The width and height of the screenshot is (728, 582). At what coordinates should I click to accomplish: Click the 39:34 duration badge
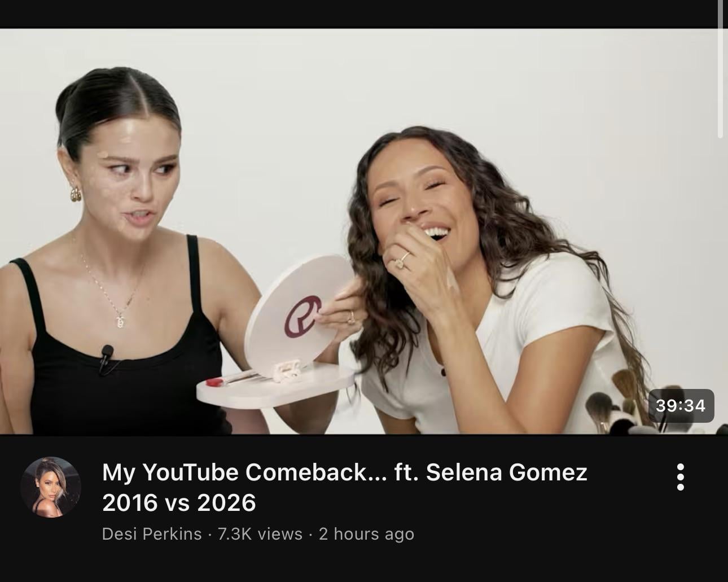tap(681, 405)
